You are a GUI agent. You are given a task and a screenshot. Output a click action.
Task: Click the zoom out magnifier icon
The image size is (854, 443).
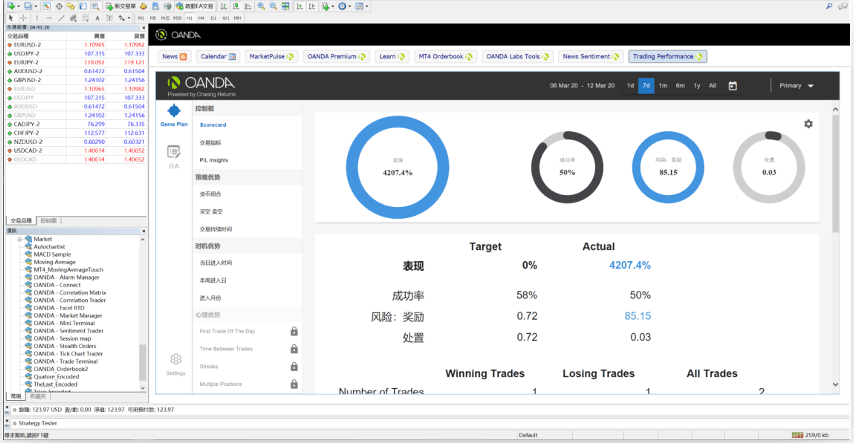273,6
